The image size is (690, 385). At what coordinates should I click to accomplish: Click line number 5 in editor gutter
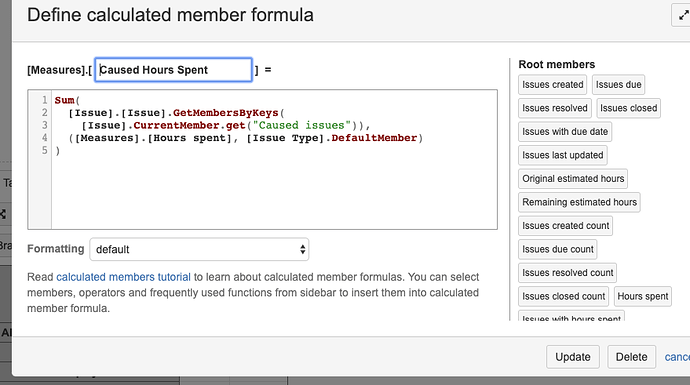pos(44,150)
